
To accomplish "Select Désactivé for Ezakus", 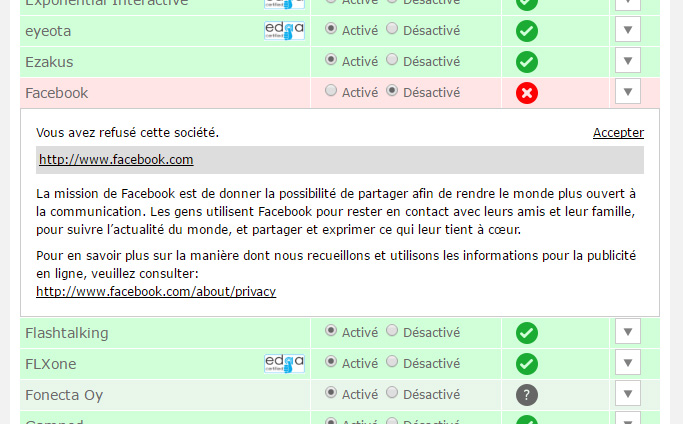I will (392, 60).
